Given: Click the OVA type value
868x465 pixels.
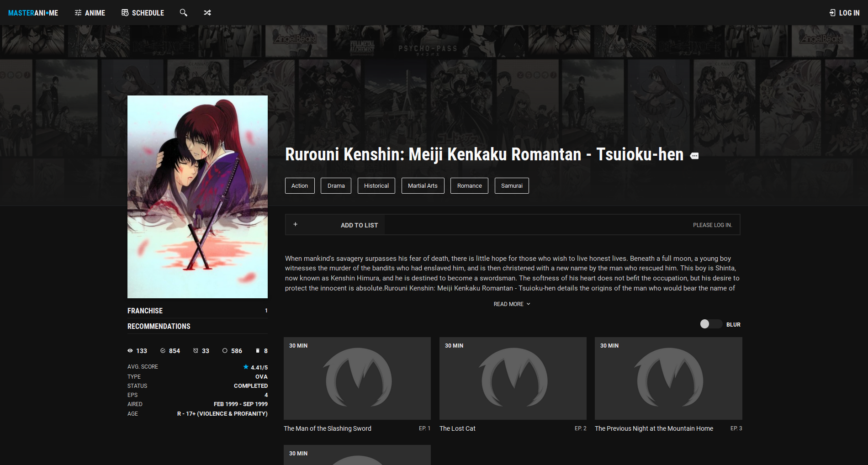Looking at the screenshot, I should (x=261, y=377).
